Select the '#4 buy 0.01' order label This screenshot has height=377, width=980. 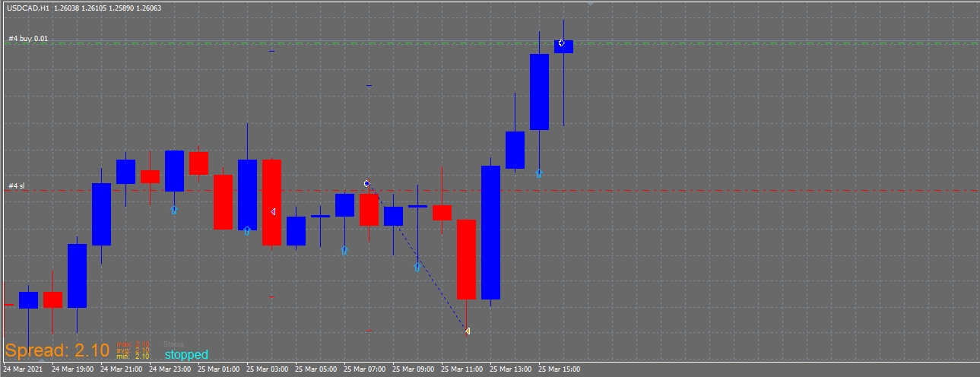28,38
